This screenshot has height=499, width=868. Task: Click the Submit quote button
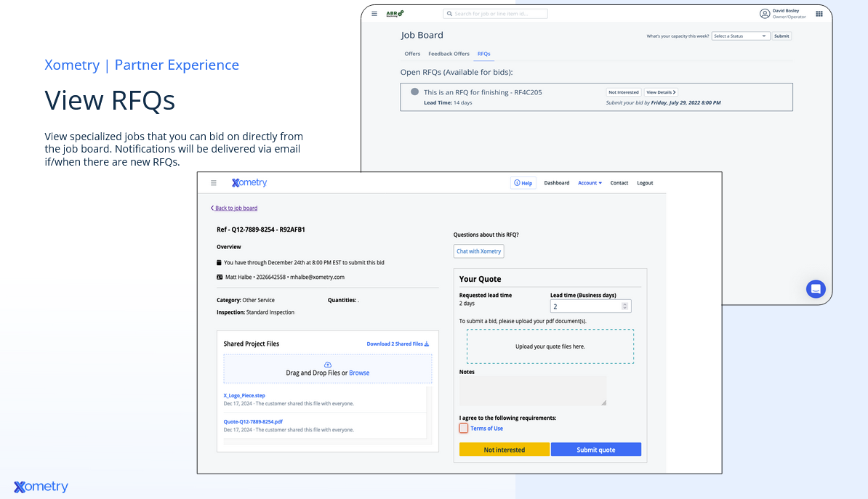[596, 450]
